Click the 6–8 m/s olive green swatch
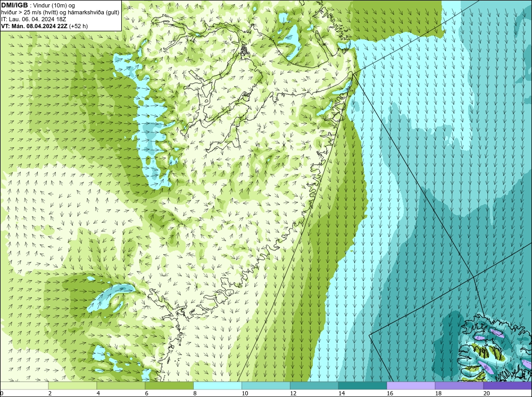The width and height of the screenshot is (532, 397). coord(169,386)
